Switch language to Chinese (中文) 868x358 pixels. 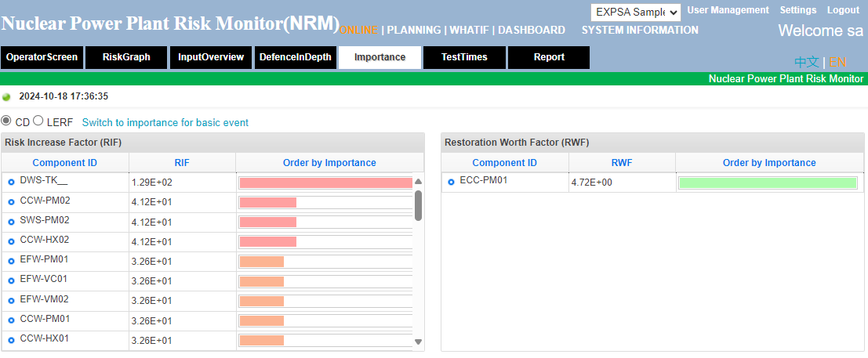[806, 62]
